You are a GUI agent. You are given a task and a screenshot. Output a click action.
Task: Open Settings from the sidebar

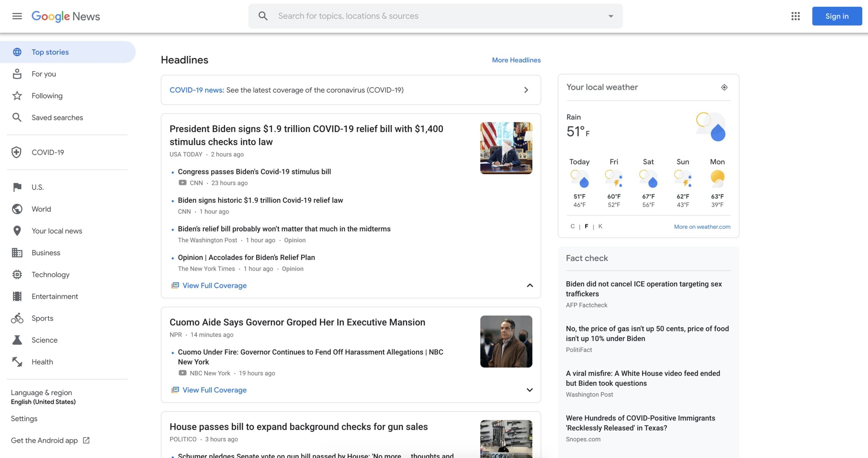24,418
